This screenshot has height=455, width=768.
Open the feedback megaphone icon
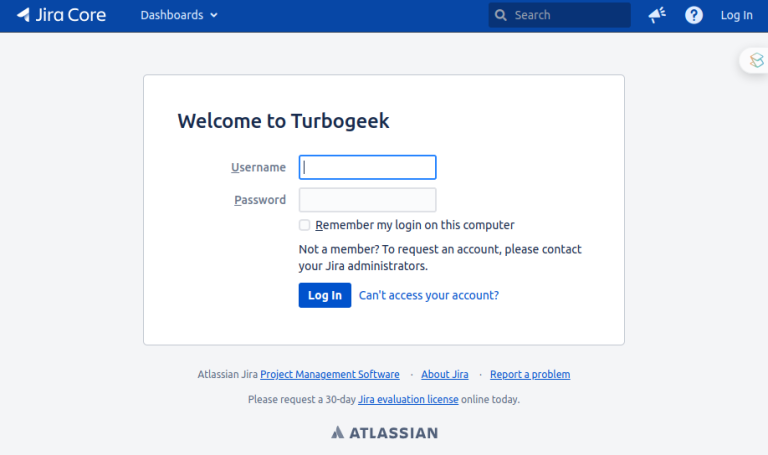click(x=657, y=15)
